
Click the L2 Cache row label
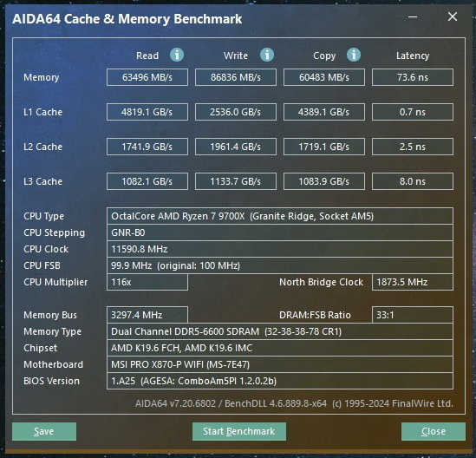[x=42, y=147]
